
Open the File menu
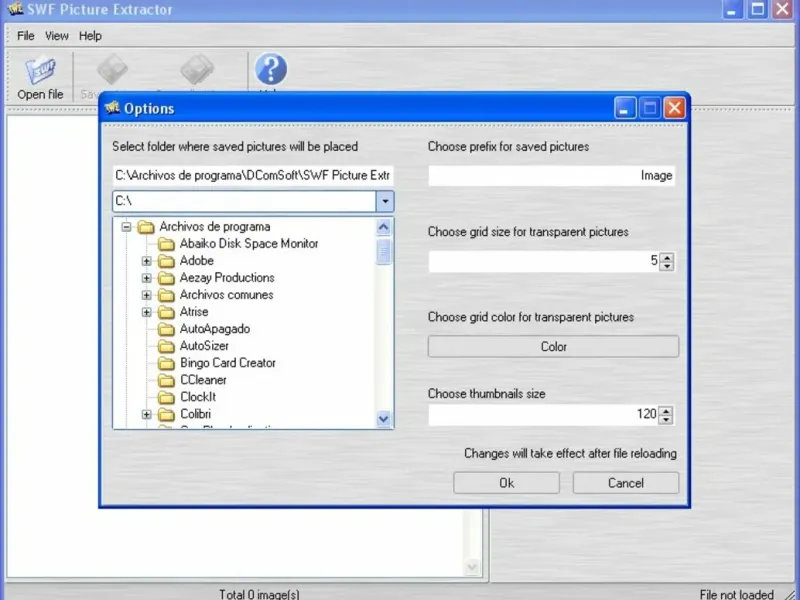click(x=26, y=36)
